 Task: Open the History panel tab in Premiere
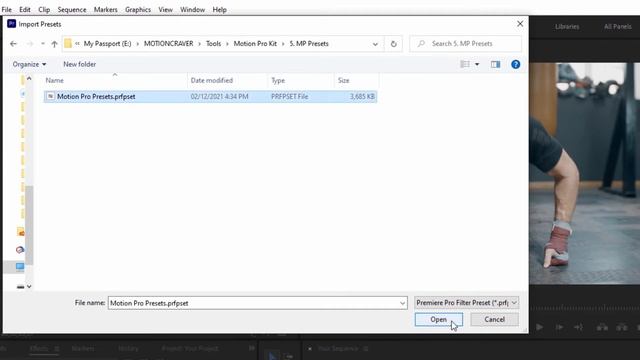pos(128,349)
